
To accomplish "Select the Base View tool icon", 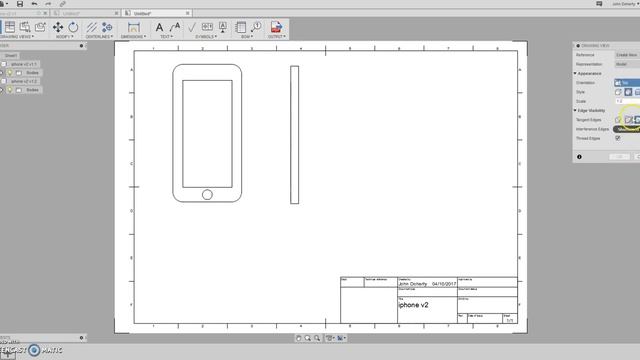I will (x=9, y=27).
